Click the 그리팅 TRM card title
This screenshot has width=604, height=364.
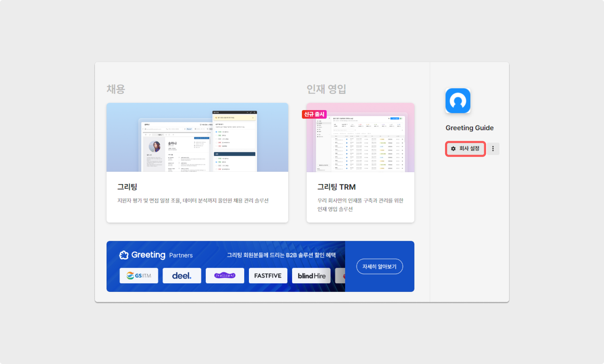click(336, 187)
